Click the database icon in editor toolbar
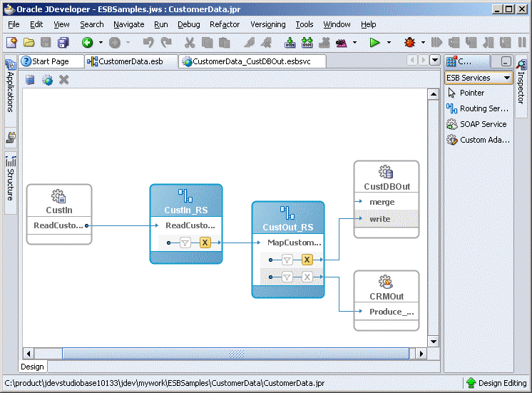Image resolution: width=532 pixels, height=393 pixels. 30,80
